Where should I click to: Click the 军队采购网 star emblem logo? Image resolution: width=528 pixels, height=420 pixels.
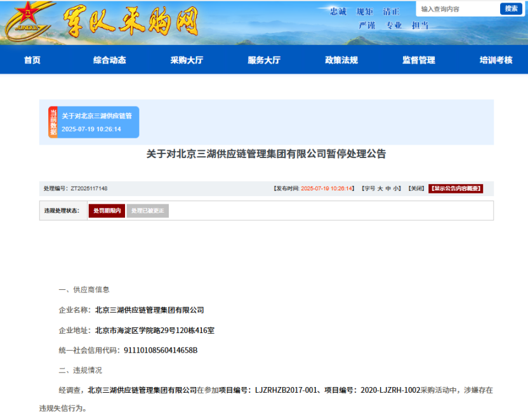tap(29, 21)
